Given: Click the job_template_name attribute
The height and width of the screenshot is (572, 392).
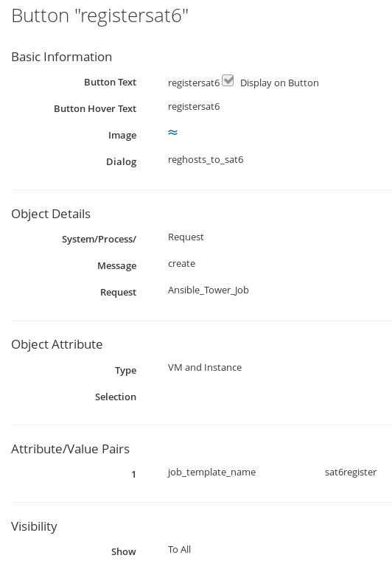Looking at the screenshot, I should click(211, 472).
